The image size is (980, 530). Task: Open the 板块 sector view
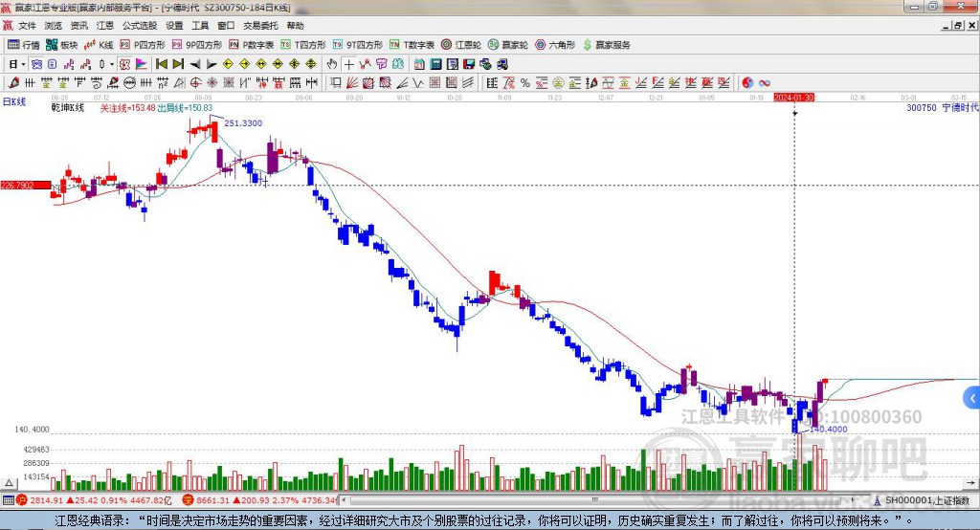click(61, 45)
